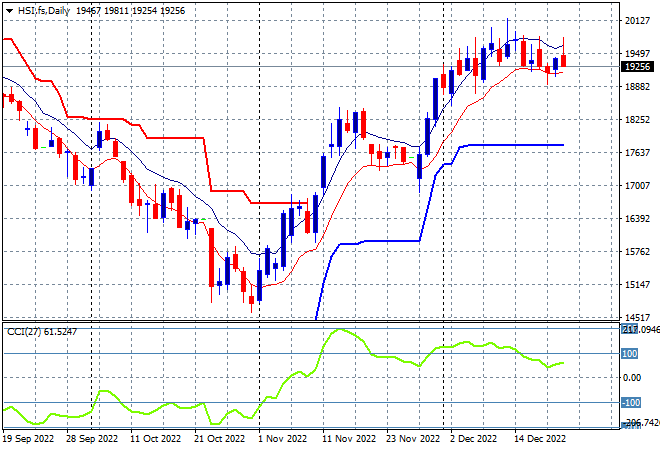This screenshot has height=450, width=660.
Task: Click the 20127 price axis label
Action: 637,21
